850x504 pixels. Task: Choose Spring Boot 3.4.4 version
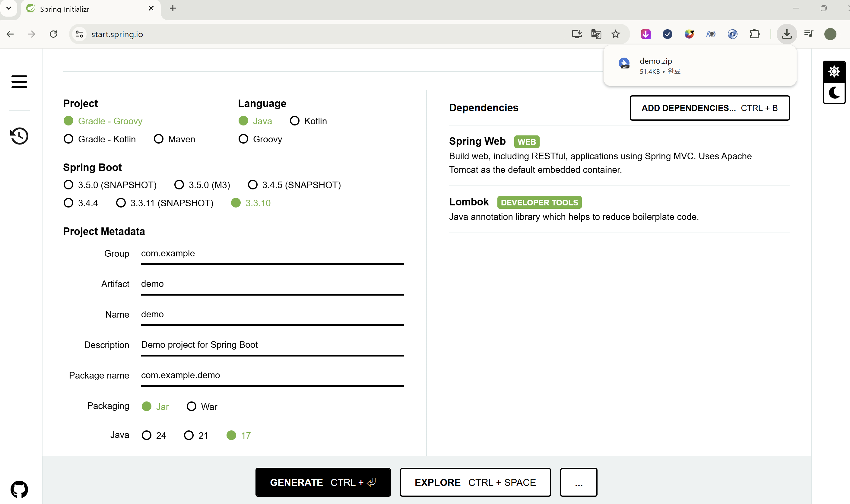pos(68,203)
